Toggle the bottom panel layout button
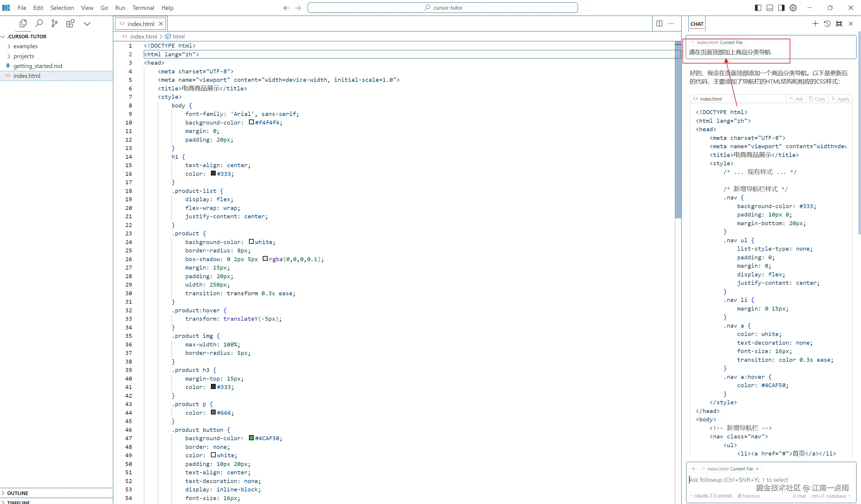 pos(770,7)
